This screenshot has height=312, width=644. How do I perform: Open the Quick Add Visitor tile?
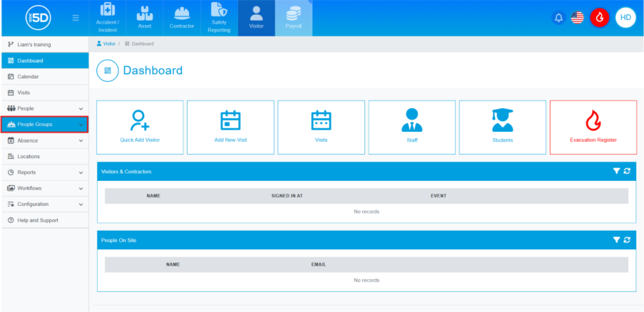(x=140, y=127)
